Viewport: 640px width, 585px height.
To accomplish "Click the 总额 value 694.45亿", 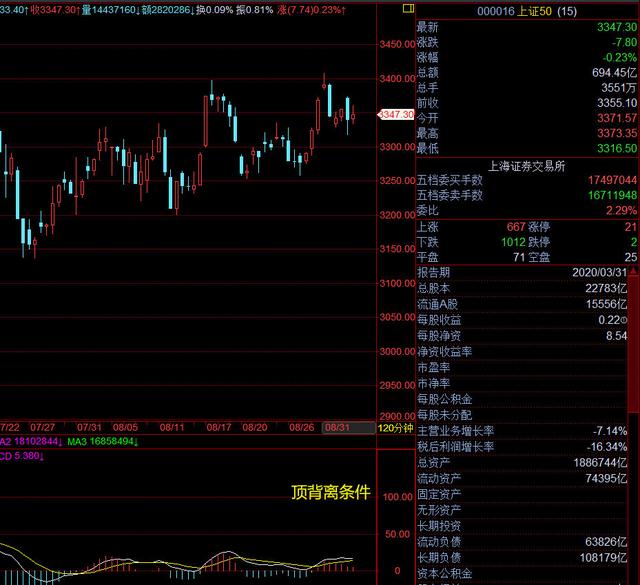I will 614,73.
